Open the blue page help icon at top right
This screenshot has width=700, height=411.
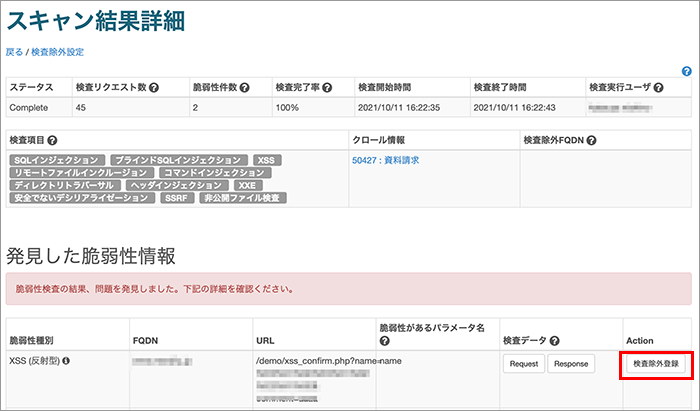coord(687,71)
